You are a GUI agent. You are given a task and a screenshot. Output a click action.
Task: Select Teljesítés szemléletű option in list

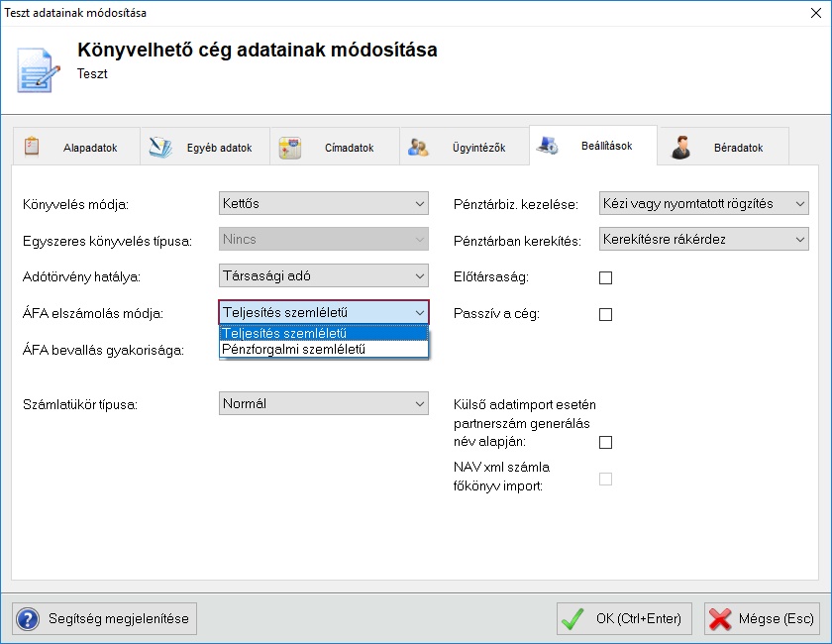click(x=285, y=334)
